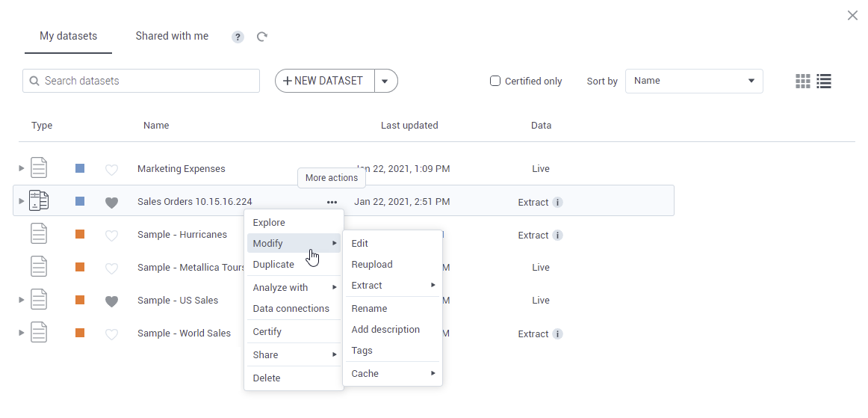Favorite the Marketing Expenses dataset heart
Image resolution: width=868 pixels, height=418 pixels.
(111, 170)
